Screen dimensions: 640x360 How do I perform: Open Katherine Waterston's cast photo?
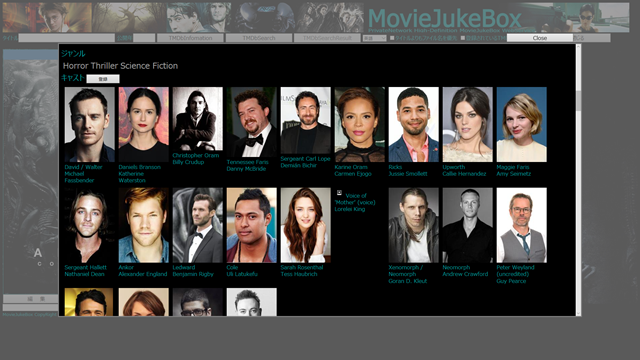point(143,124)
